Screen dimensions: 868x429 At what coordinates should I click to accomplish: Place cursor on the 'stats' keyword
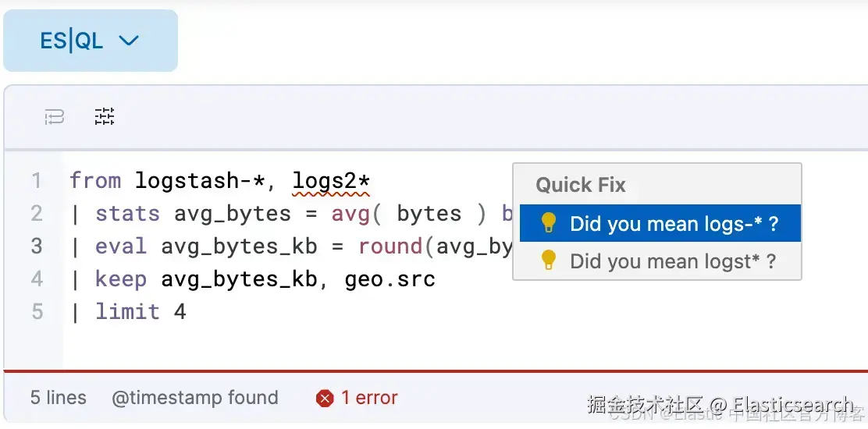coord(128,214)
